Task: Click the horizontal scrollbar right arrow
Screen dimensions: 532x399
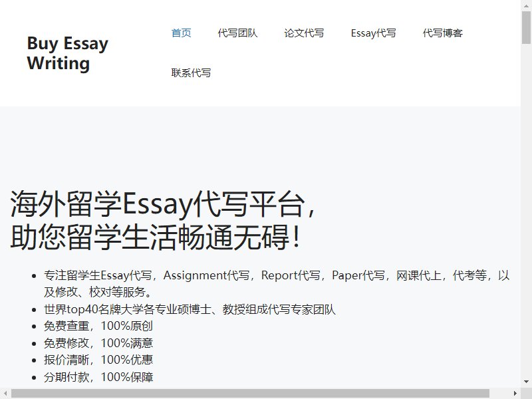Action: 515,393
